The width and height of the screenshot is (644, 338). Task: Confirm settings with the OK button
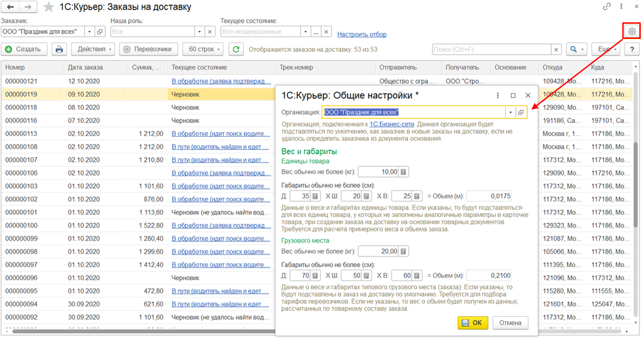(472, 323)
